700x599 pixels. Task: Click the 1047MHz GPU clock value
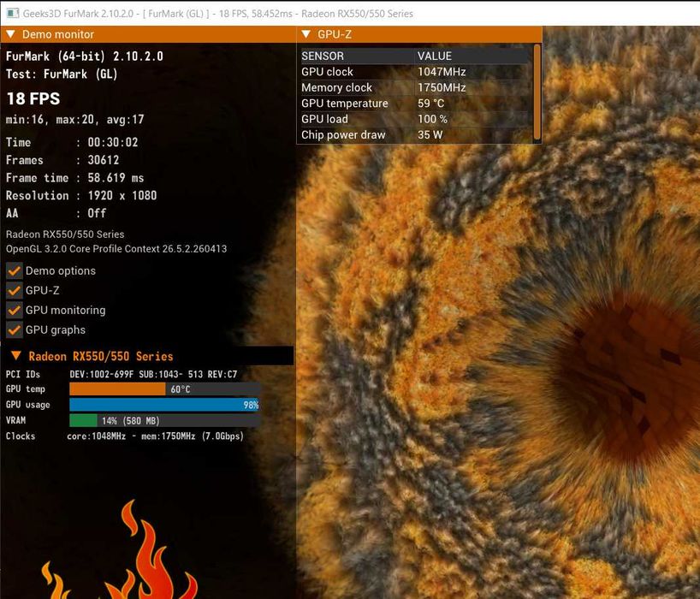[x=442, y=72]
